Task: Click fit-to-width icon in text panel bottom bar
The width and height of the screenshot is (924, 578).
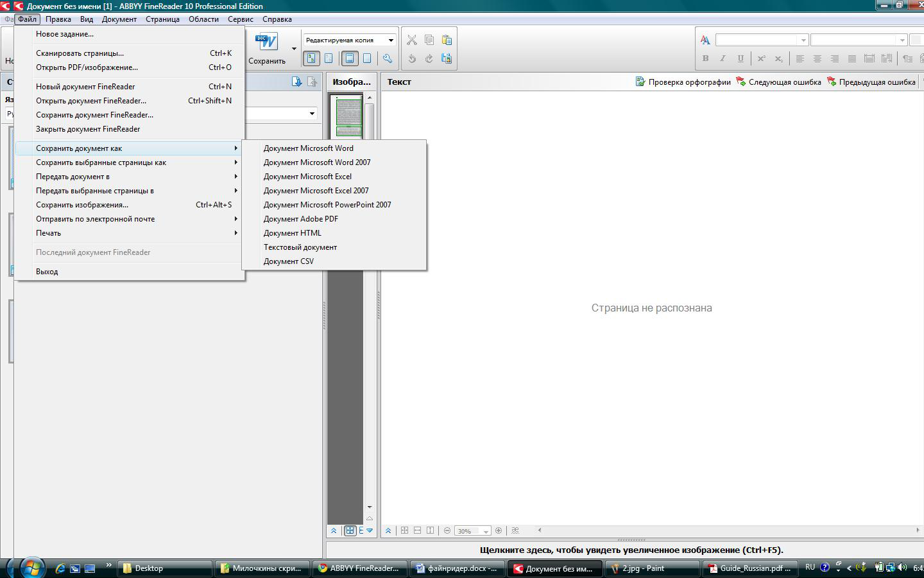Action: (x=418, y=530)
